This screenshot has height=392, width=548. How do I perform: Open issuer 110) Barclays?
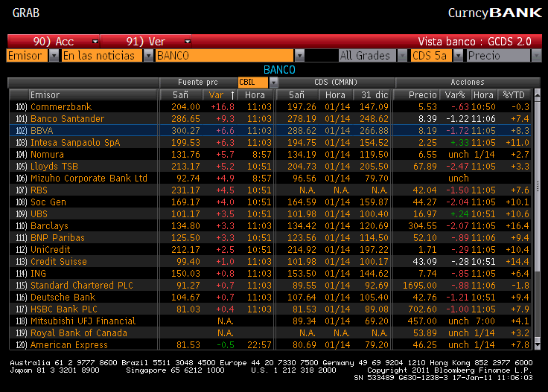49,226
